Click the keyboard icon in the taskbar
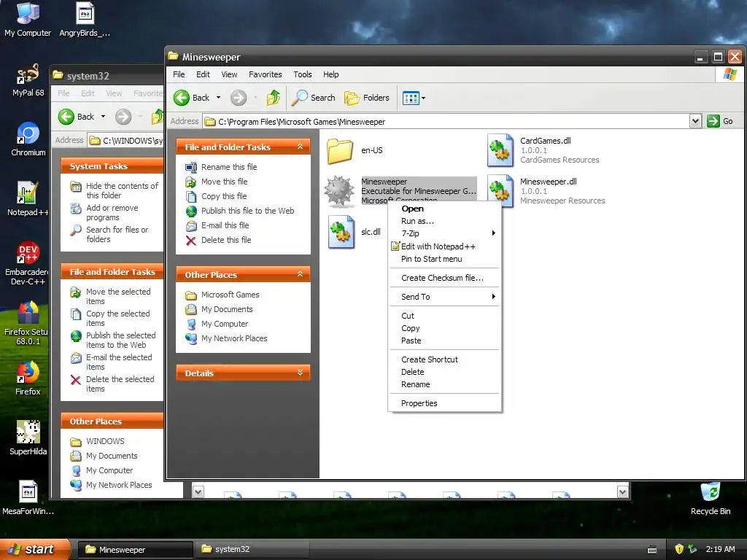 click(653, 550)
